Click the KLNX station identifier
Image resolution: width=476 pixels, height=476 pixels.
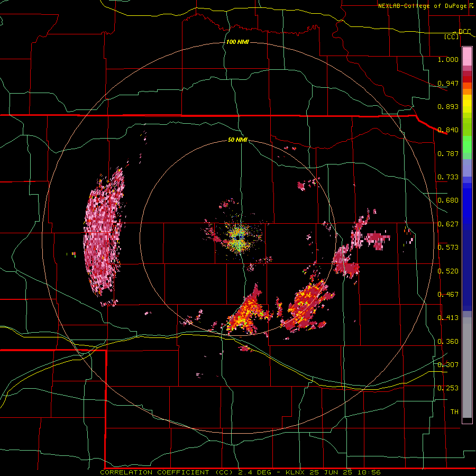click(x=295, y=472)
